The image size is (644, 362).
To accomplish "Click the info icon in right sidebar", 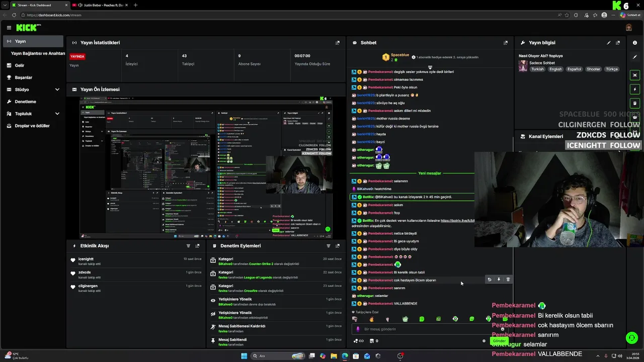I will [x=635, y=43].
